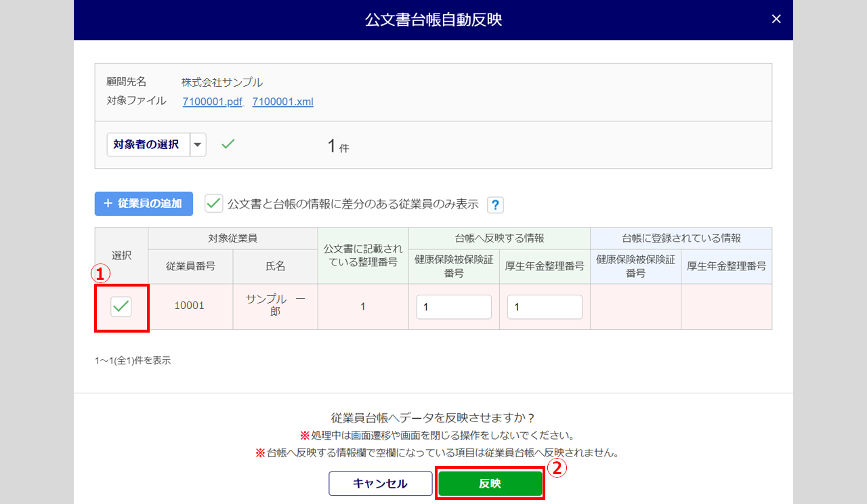Click the 台帳へ反映する情報 header
Image resolution: width=867 pixels, height=504 pixels.
pos(499,238)
